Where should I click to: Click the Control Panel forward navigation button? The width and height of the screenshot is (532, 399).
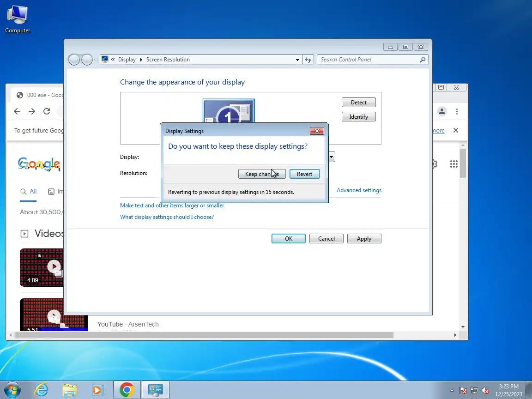87,60
